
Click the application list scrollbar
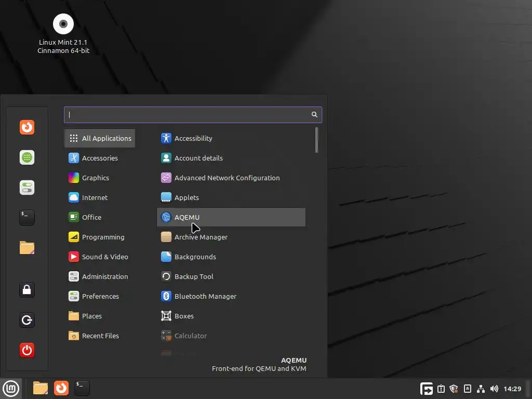click(316, 140)
